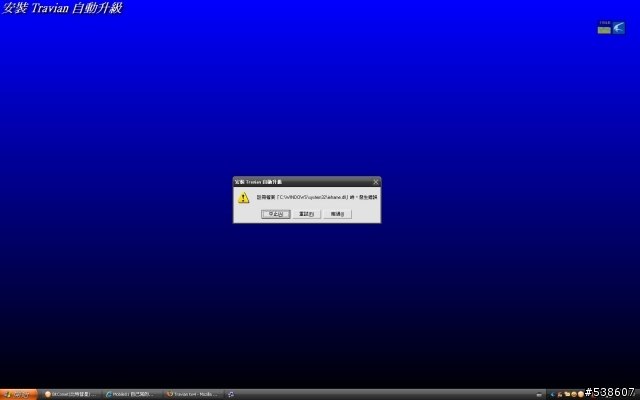Viewport: 640px width, 400px height.
Task: Switch to the Mobile01 Internet Explorer taskbar window
Action: 131,394
